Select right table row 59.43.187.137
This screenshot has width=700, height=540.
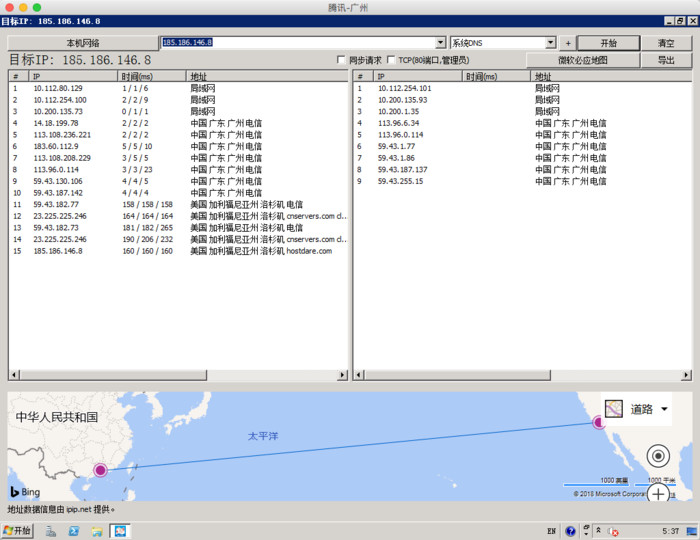coord(522,170)
